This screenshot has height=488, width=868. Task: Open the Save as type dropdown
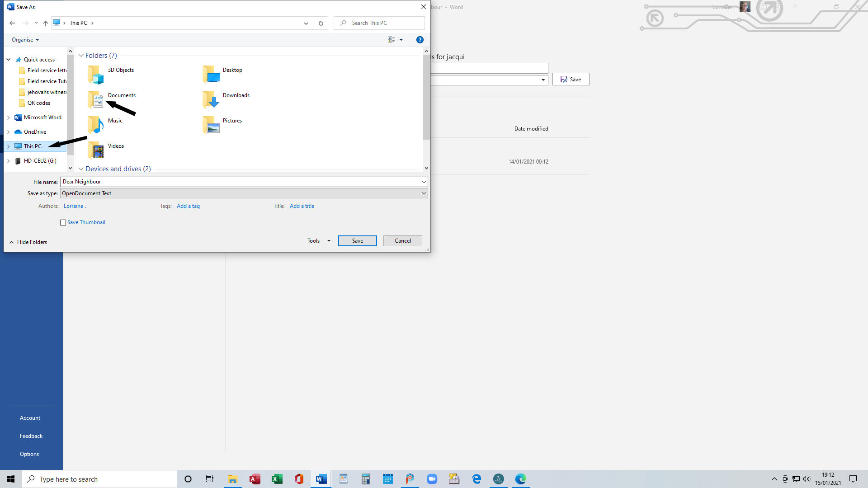[x=424, y=193]
